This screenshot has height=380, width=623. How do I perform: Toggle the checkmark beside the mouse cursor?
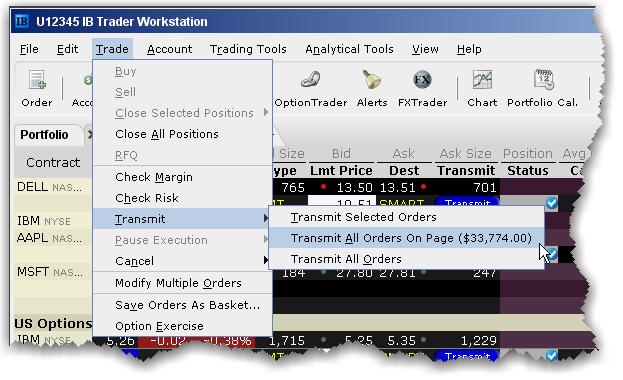(553, 254)
